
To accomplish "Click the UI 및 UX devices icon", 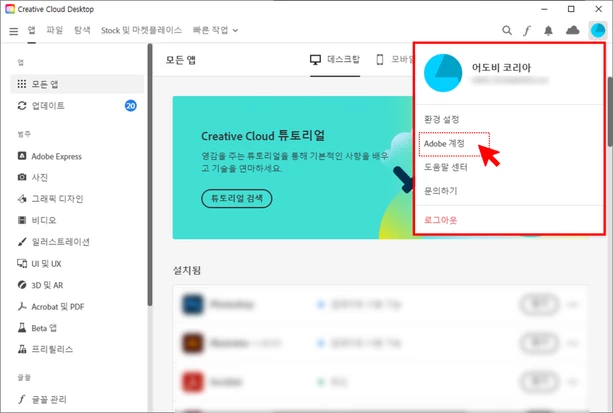I will pyautogui.click(x=22, y=263).
